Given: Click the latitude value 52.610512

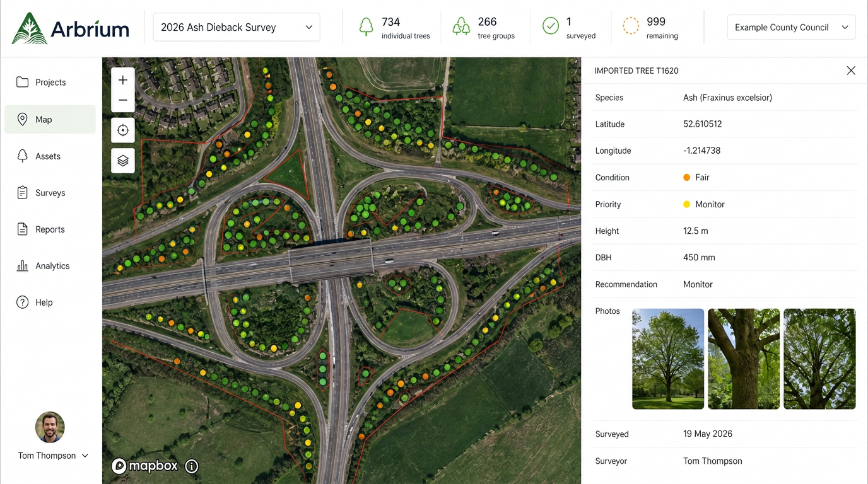Looking at the screenshot, I should 703,124.
